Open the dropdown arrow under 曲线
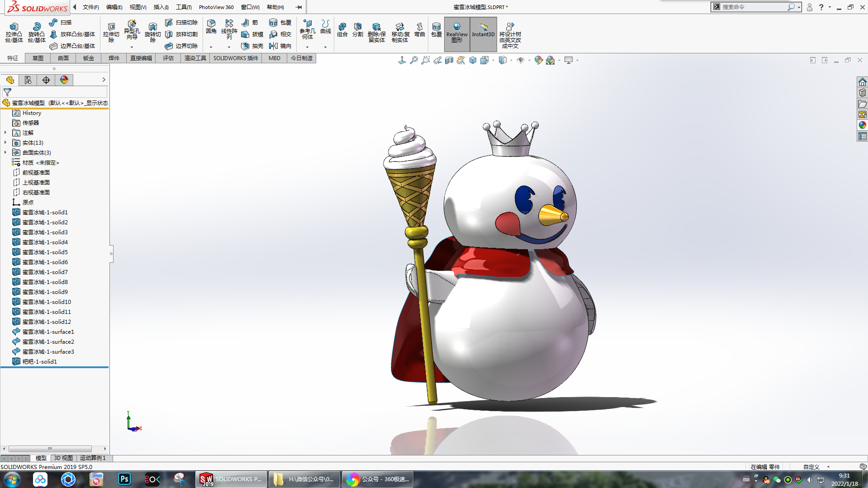Screen dimensions: 868x488 click(x=325, y=47)
